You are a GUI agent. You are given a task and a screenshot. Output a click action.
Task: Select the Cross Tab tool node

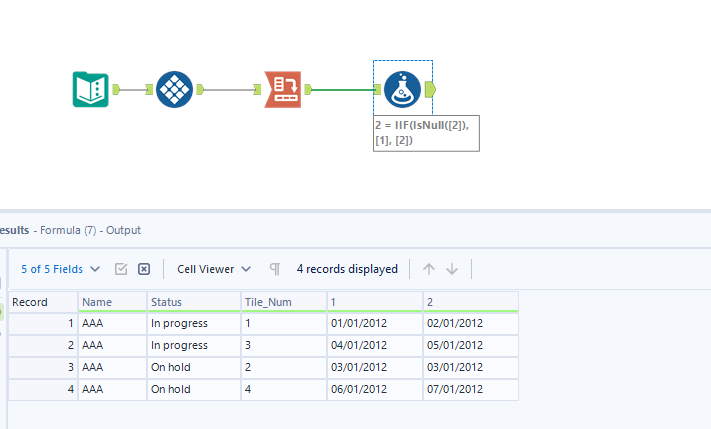[283, 90]
